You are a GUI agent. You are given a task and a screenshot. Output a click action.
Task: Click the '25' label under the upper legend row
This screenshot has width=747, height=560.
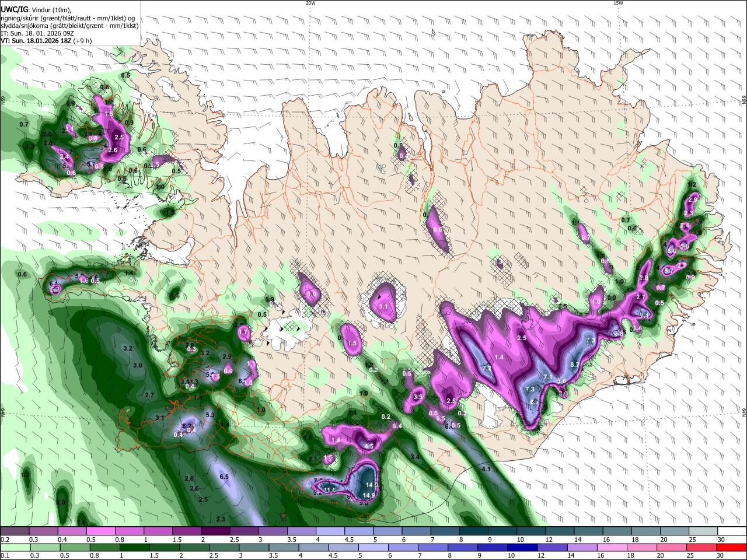(692, 540)
